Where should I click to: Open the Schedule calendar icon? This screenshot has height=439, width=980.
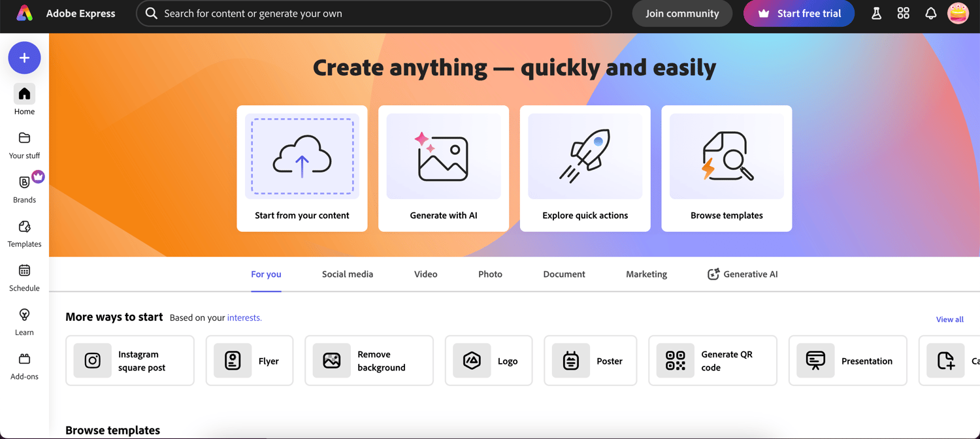coord(24,270)
